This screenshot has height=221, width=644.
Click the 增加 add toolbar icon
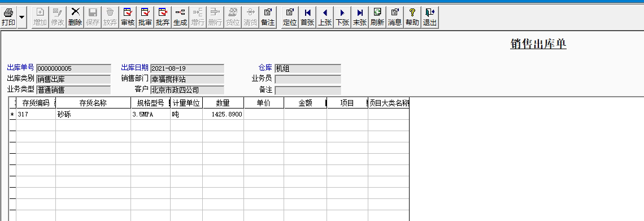(x=40, y=18)
